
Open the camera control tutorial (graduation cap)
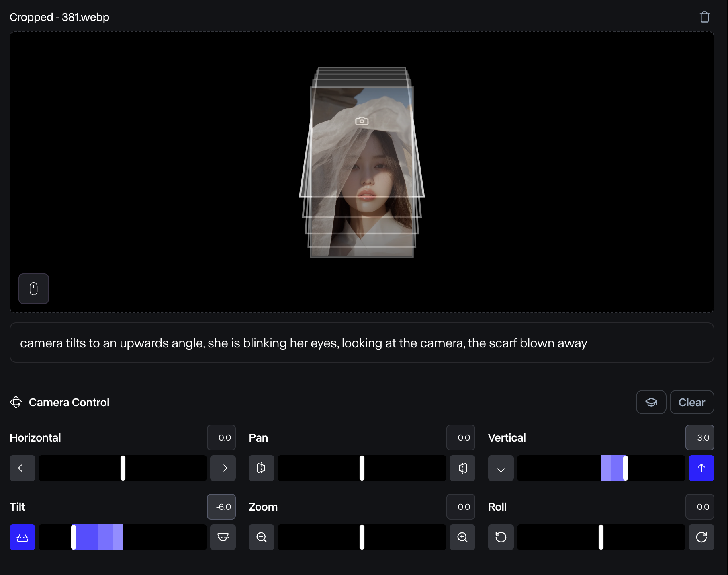coord(651,402)
